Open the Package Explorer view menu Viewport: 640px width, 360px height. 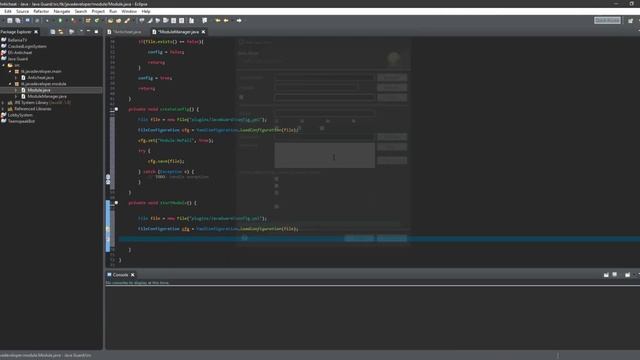[x=81, y=31]
